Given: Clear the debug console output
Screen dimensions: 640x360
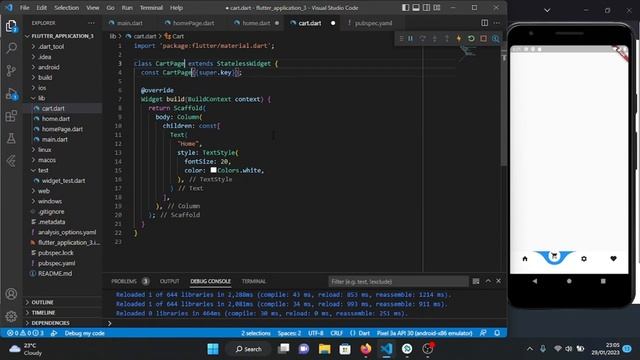Looking at the screenshot, I should click(476, 281).
